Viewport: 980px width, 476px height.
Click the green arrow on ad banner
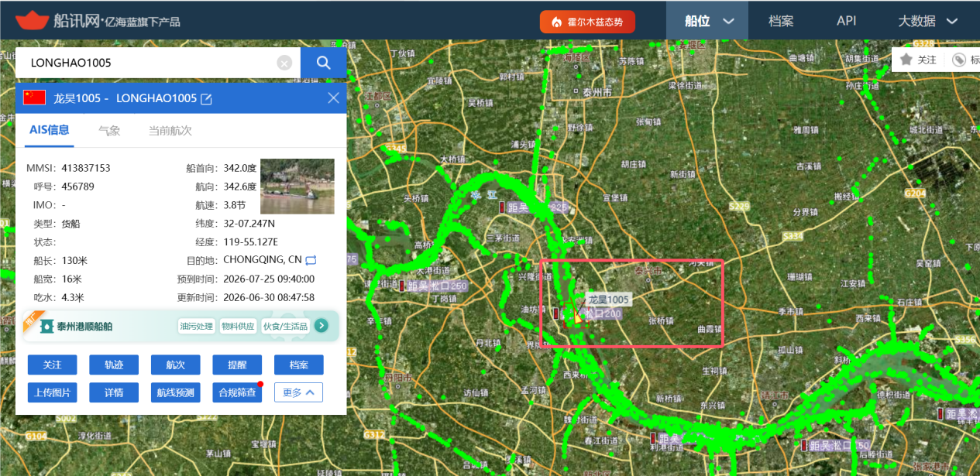tap(322, 326)
